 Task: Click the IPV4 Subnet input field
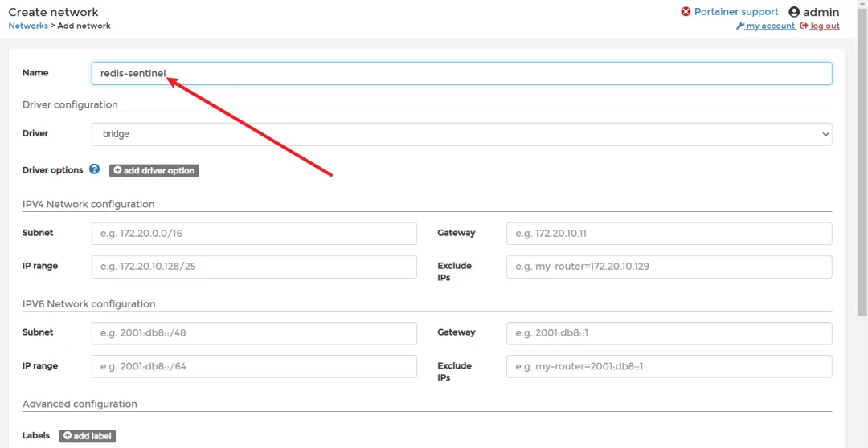[x=254, y=234]
